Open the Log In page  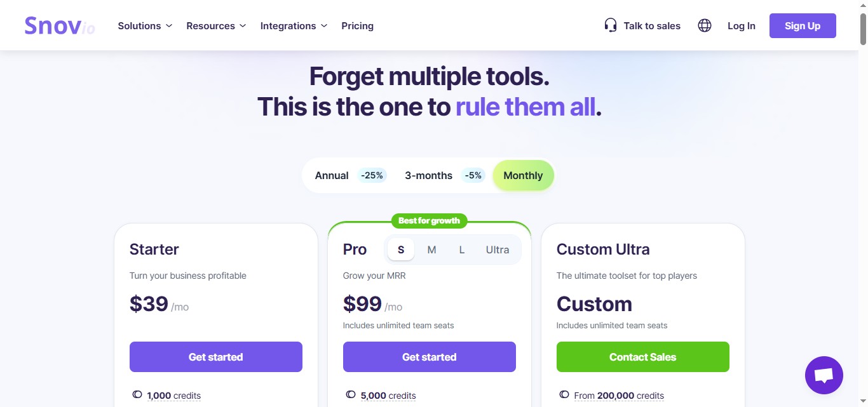[741, 25]
